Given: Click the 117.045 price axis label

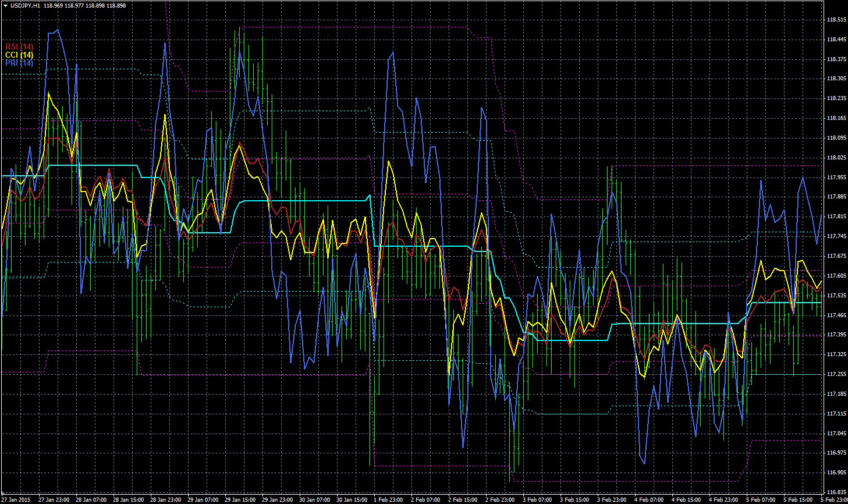Looking at the screenshot, I should 836,434.
